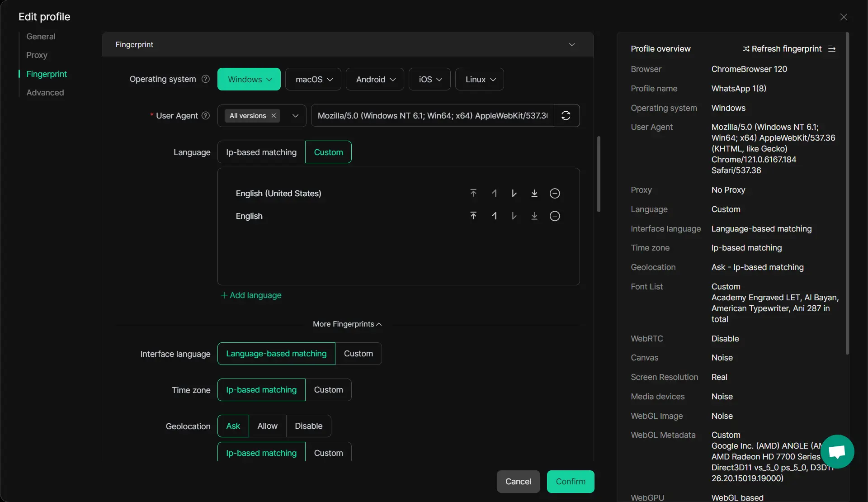Regenerate the User Agent string
The height and width of the screenshot is (502, 868).
566,116
